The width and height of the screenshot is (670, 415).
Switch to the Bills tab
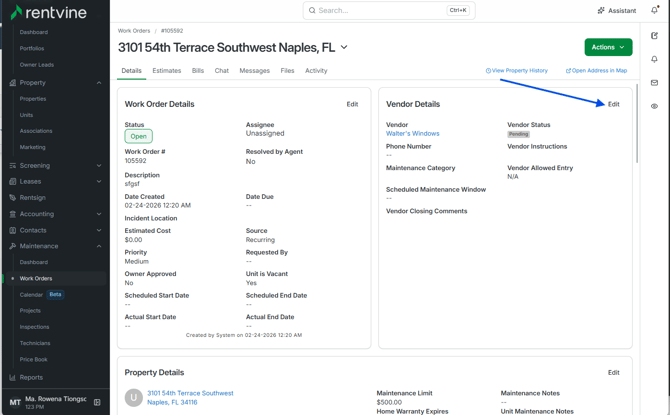coord(198,71)
